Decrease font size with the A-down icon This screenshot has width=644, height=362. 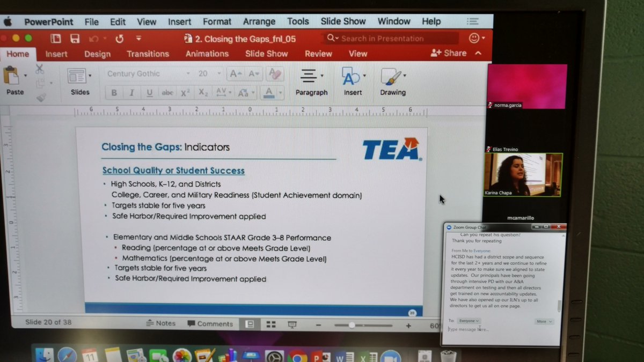(254, 73)
